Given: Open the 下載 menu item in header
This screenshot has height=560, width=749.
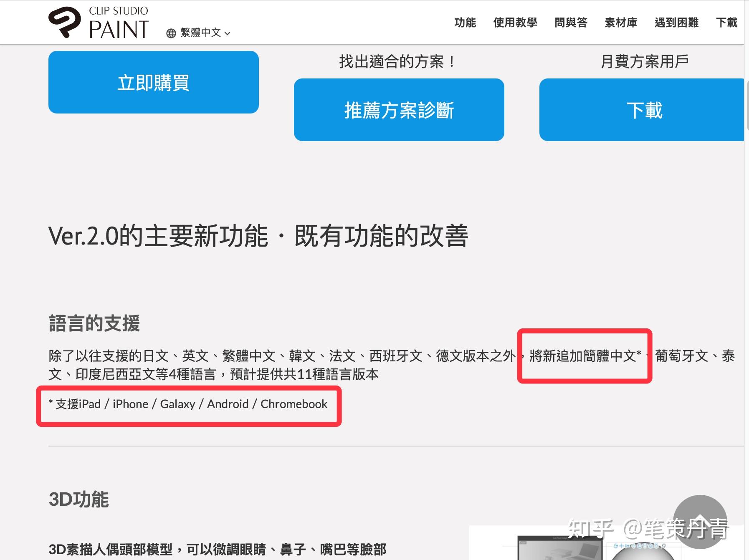Looking at the screenshot, I should pos(726,23).
